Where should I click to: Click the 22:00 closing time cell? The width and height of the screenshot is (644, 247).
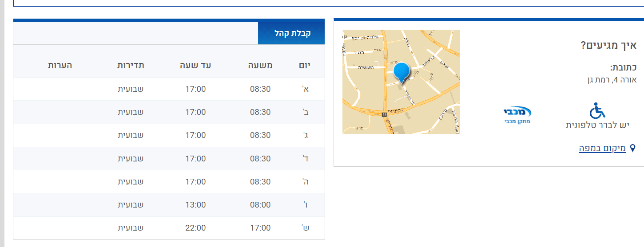pos(195,228)
